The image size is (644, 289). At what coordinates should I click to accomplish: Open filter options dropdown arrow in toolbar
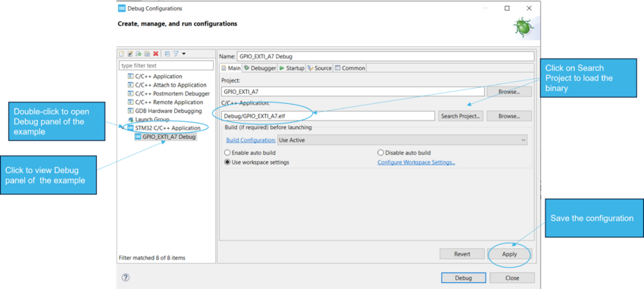tap(183, 54)
